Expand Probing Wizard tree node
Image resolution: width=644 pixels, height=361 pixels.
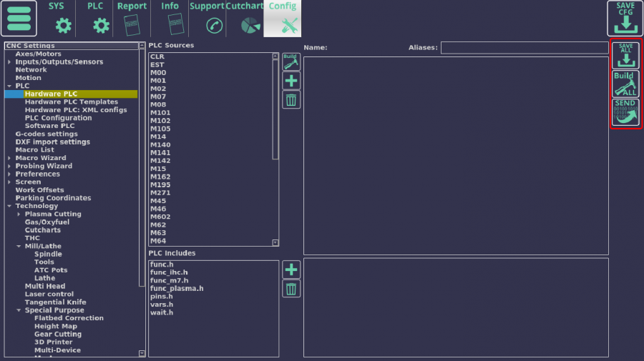click(9, 166)
